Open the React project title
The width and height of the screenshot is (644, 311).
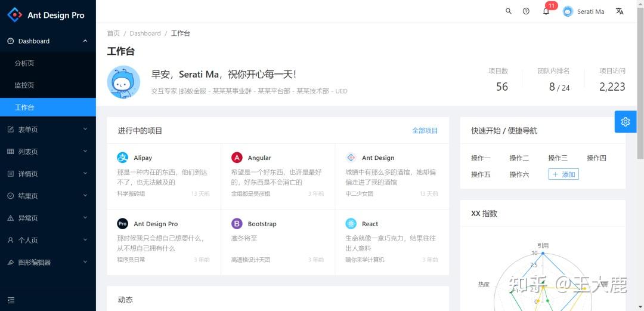coord(370,224)
